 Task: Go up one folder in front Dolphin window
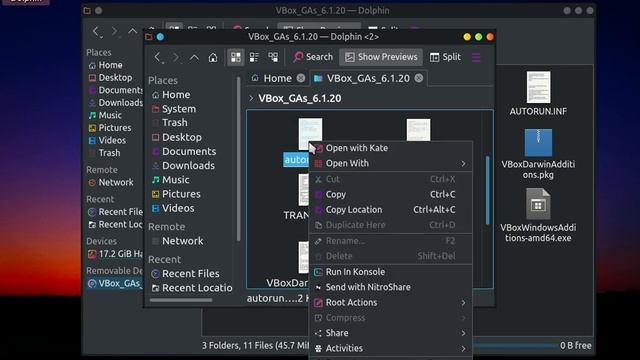pos(194,57)
